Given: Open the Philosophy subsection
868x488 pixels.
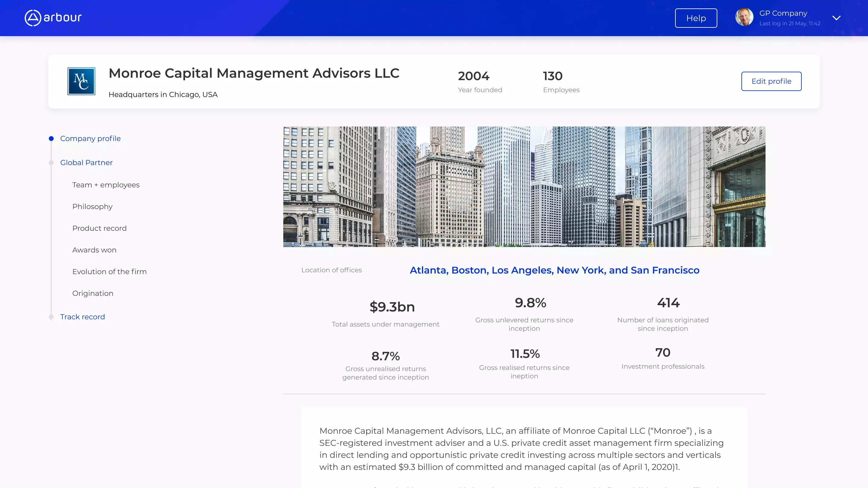Looking at the screenshot, I should [92, 206].
